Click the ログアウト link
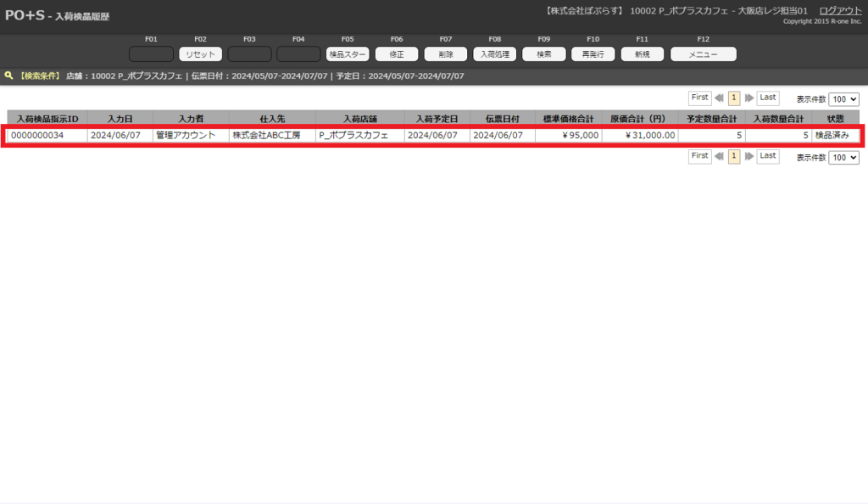 (840, 10)
